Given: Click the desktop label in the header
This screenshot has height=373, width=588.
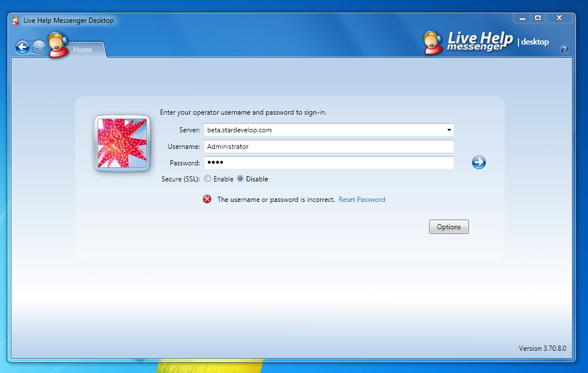Looking at the screenshot, I should (534, 42).
